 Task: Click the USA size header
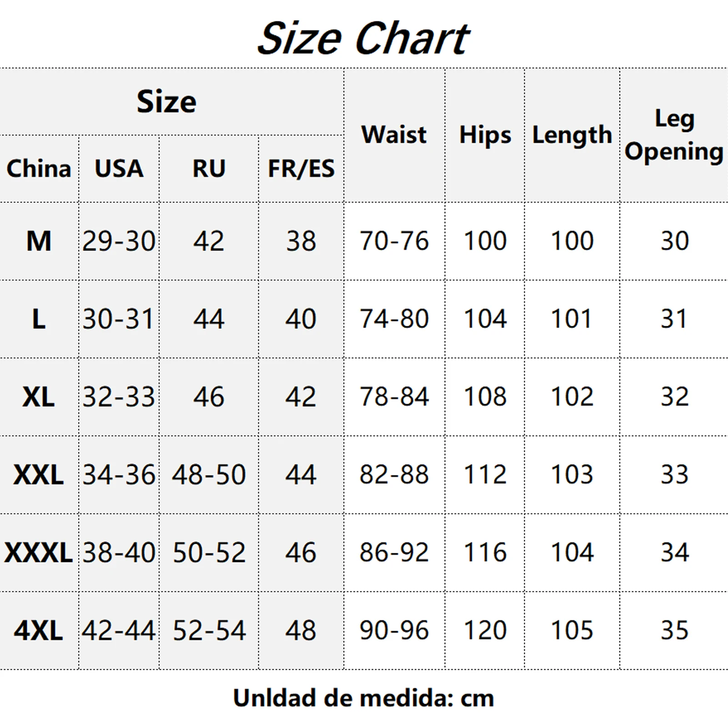tap(119, 169)
